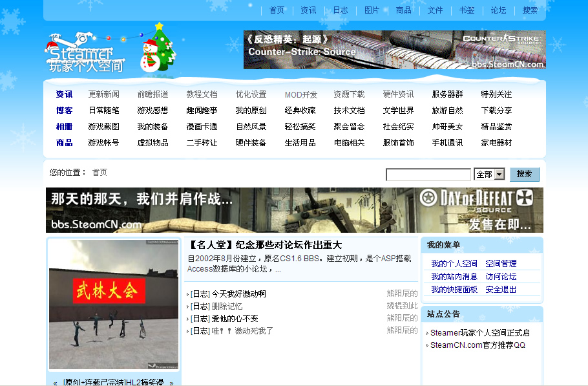Viewport: 588px width, 386px height.
Task: Open the 我的原创 blog category
Action: tap(251, 111)
